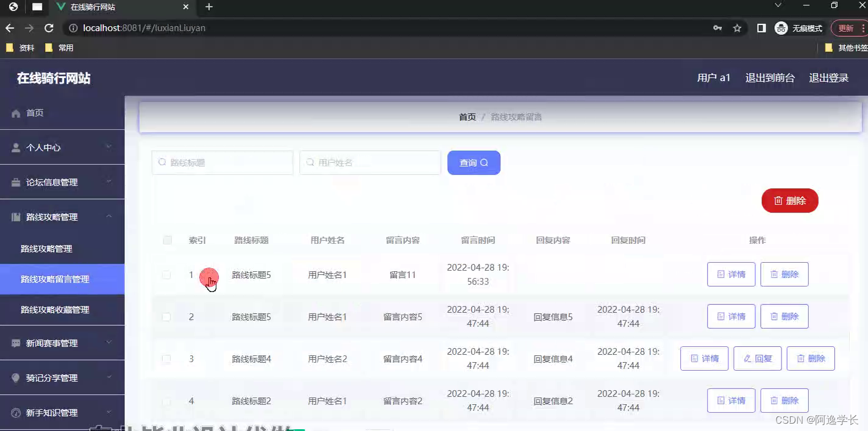The height and width of the screenshot is (431, 868).
Task: Open 详情 for the 留言内容2 row
Action: [731, 401]
